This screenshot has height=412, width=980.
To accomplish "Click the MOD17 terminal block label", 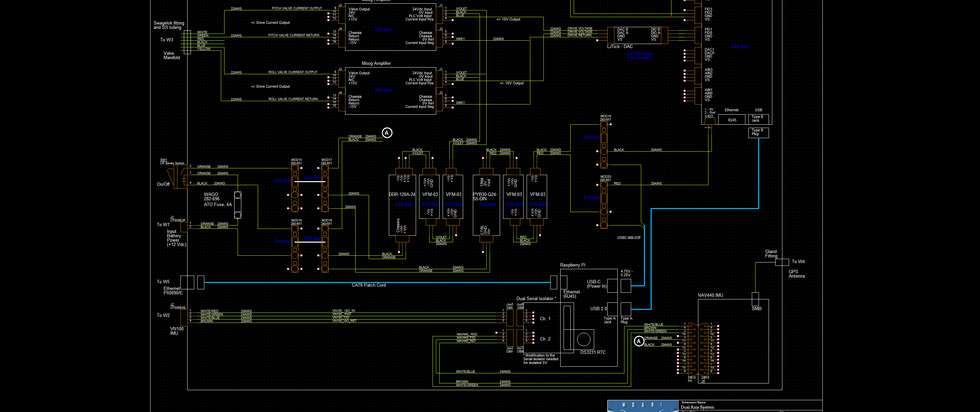I will point(326,162).
